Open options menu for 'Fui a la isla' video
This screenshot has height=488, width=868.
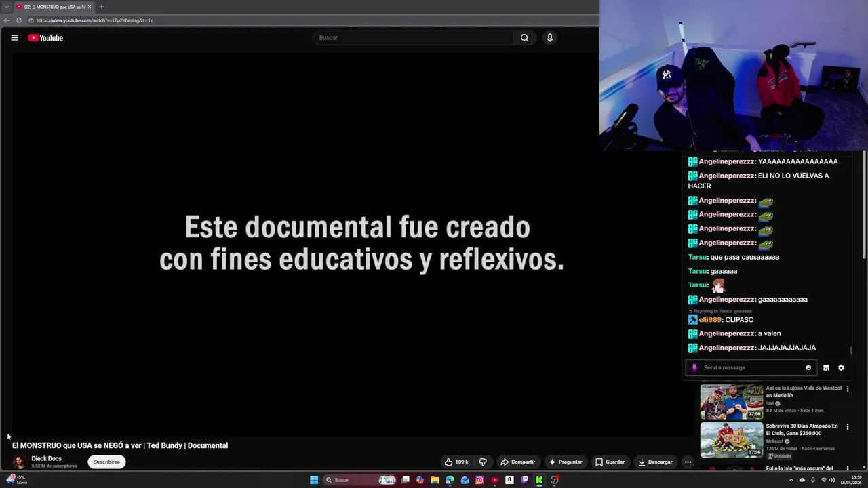pyautogui.click(x=847, y=468)
